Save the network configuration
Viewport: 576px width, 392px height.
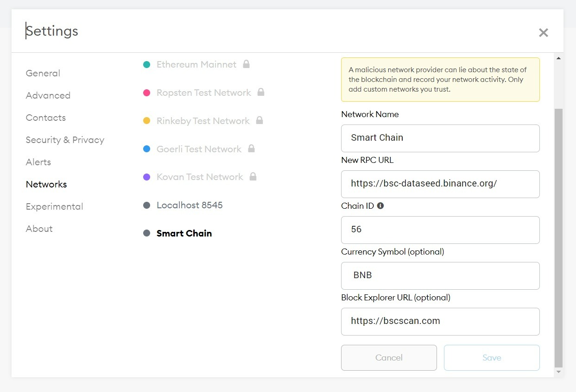coord(492,358)
